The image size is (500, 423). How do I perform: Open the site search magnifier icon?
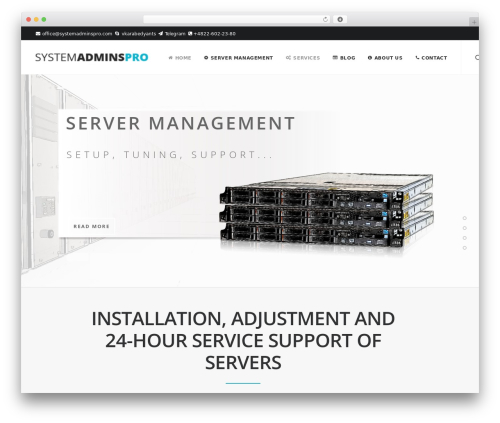[x=477, y=58]
